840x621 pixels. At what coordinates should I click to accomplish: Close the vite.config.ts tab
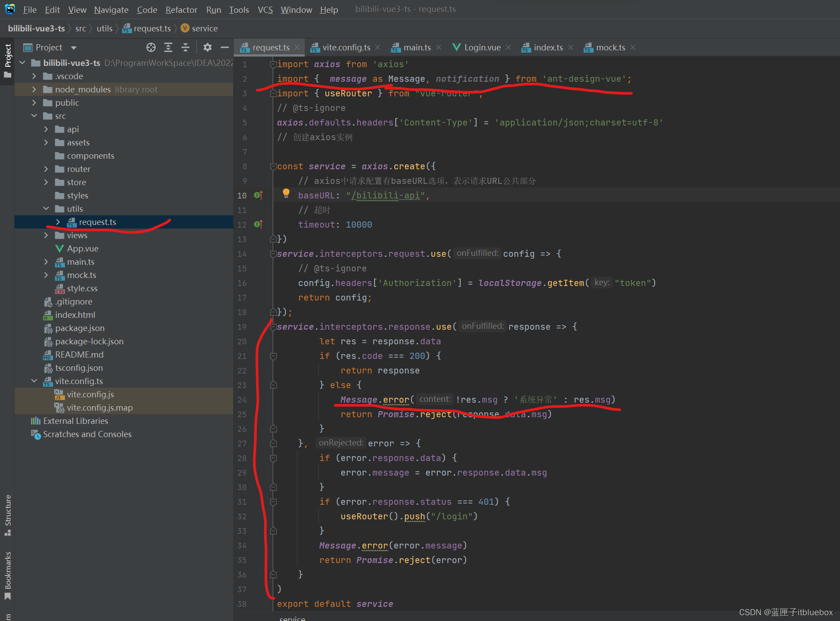click(378, 47)
